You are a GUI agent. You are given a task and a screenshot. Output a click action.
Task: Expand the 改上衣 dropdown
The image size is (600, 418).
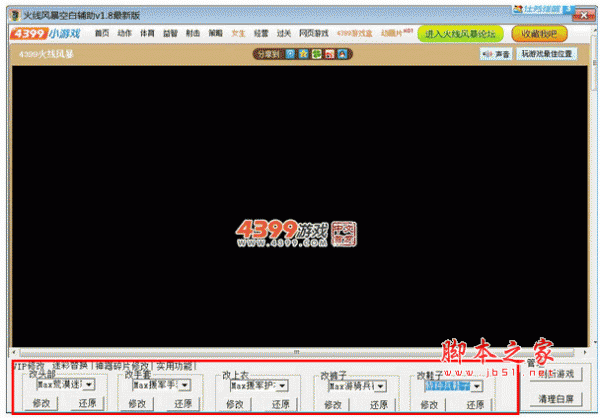pyautogui.click(x=282, y=385)
